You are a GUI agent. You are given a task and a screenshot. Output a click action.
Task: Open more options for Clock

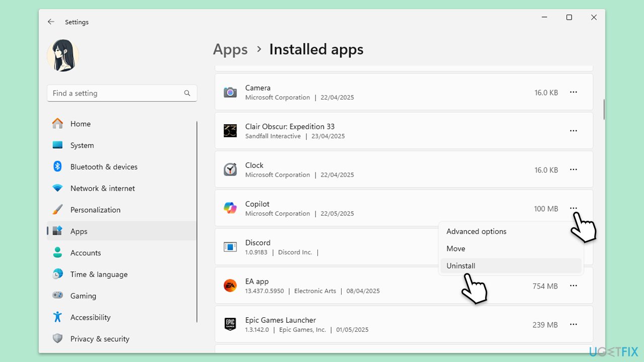tap(574, 170)
